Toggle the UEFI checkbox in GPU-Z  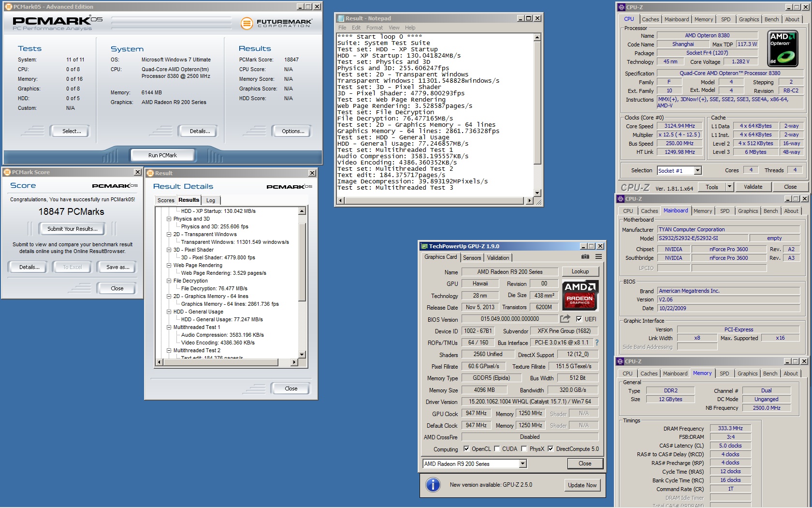579,319
